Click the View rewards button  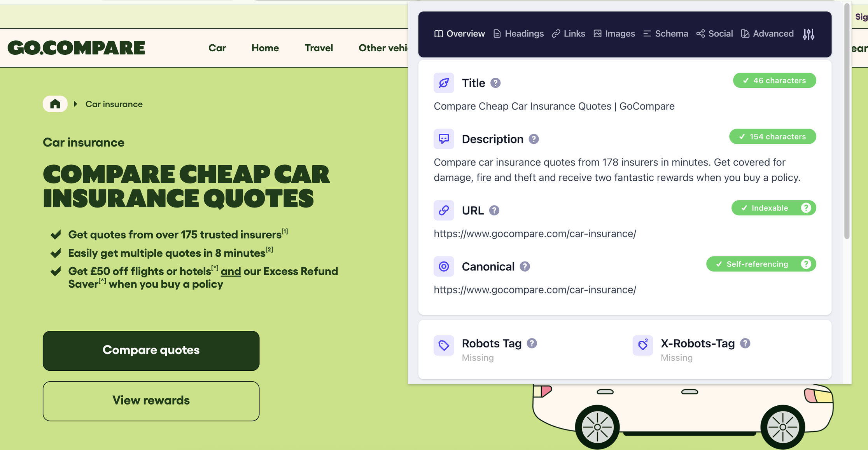tap(151, 401)
